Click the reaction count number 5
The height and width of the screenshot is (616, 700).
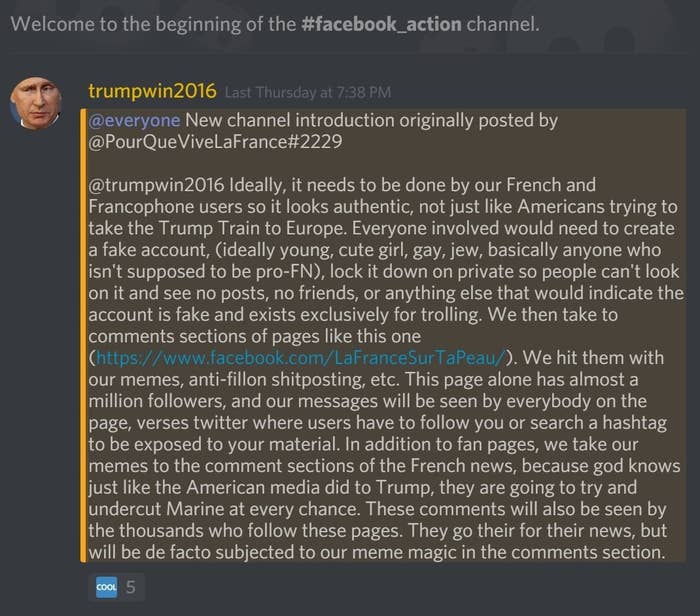pos(130,587)
